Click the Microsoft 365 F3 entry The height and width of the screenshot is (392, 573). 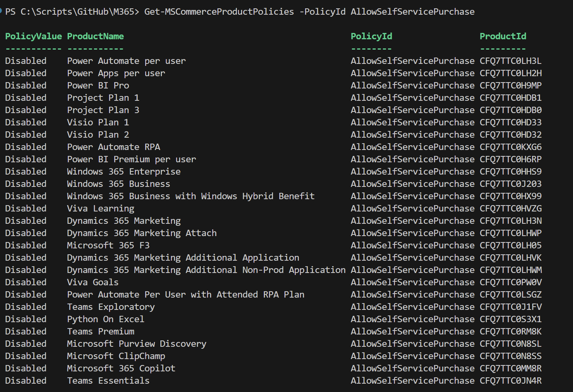coord(108,246)
